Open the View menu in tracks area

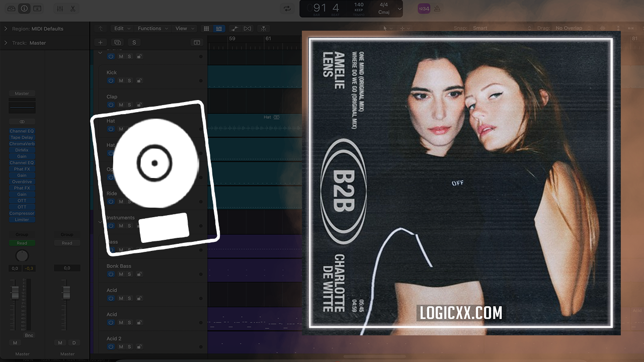(184, 29)
